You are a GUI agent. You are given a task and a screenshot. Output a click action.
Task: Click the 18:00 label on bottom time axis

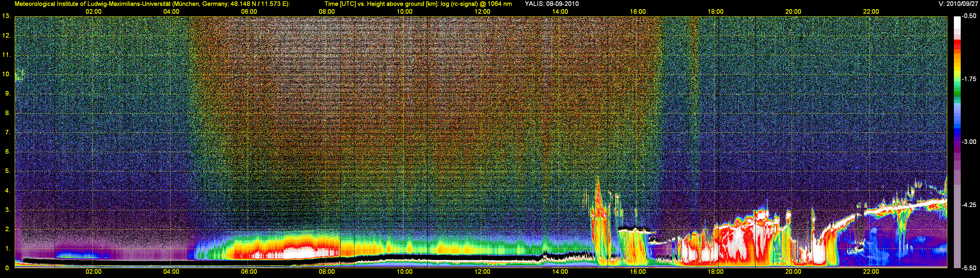716,272
